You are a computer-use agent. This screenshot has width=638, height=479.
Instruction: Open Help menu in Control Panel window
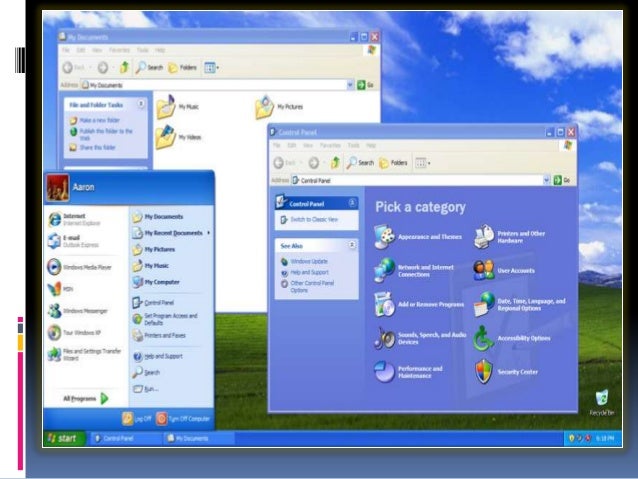(371, 145)
